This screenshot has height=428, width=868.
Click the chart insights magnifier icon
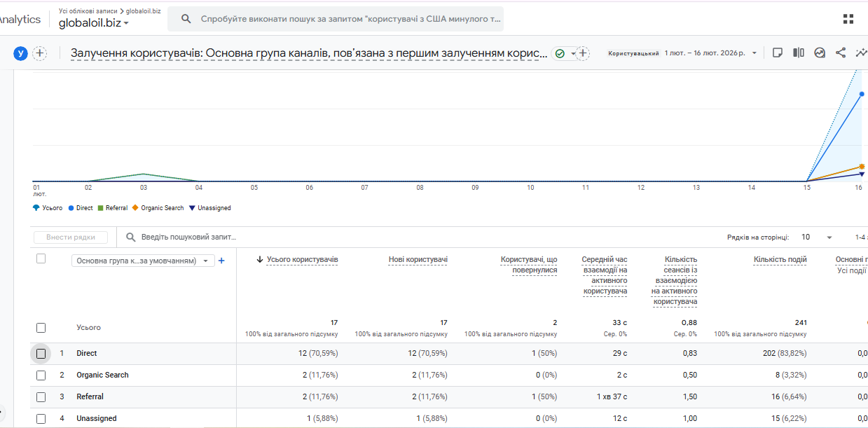click(x=820, y=53)
